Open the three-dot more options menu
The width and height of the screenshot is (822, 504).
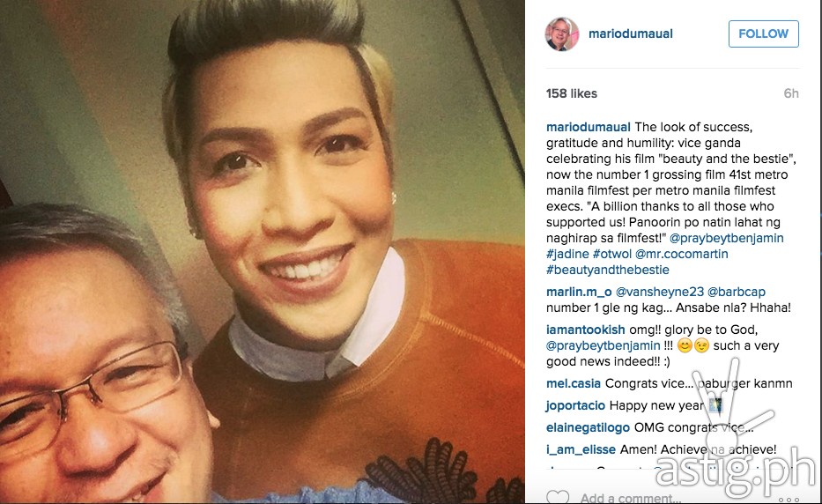[x=789, y=500]
